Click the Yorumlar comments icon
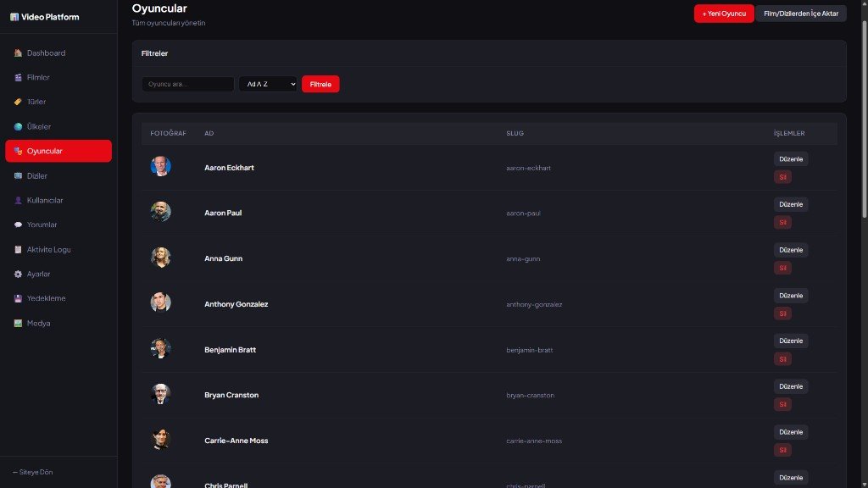Viewport: 868px width, 488px height. pyautogui.click(x=18, y=225)
